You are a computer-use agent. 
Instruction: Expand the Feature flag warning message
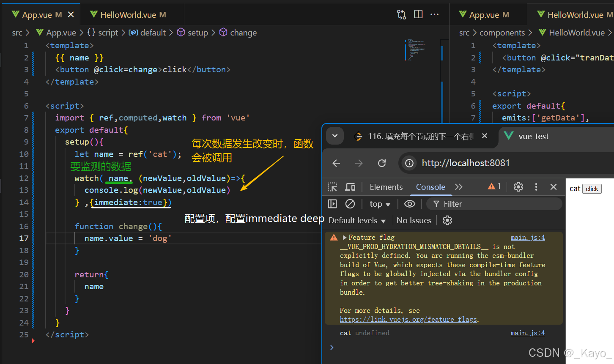pos(345,238)
